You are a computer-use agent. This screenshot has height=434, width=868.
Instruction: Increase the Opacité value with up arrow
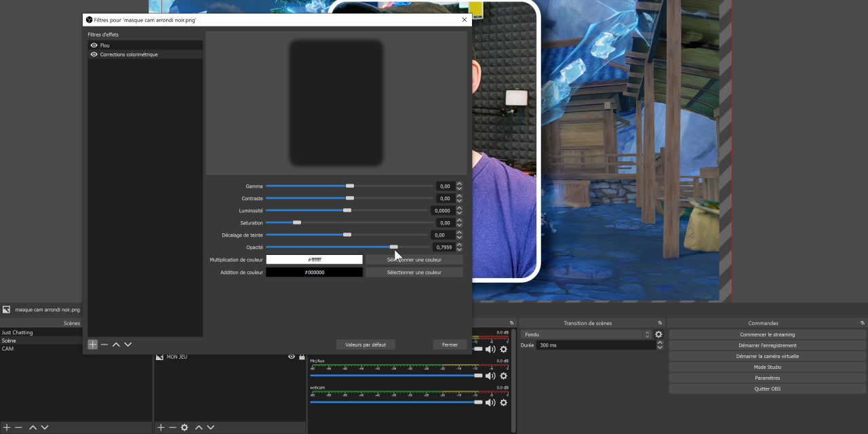[459, 245]
